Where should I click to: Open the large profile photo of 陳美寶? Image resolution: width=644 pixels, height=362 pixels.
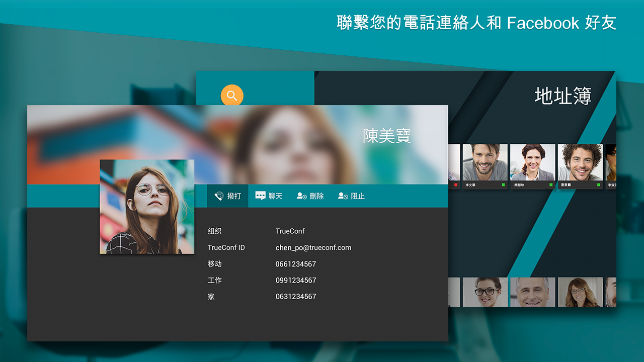coord(147,207)
